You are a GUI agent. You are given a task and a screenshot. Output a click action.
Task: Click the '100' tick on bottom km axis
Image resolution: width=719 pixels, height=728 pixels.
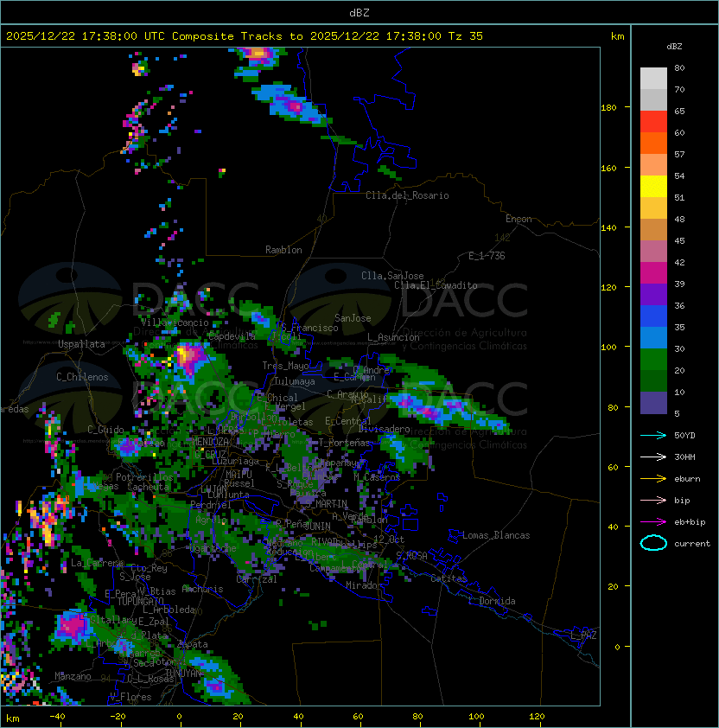tap(476, 717)
